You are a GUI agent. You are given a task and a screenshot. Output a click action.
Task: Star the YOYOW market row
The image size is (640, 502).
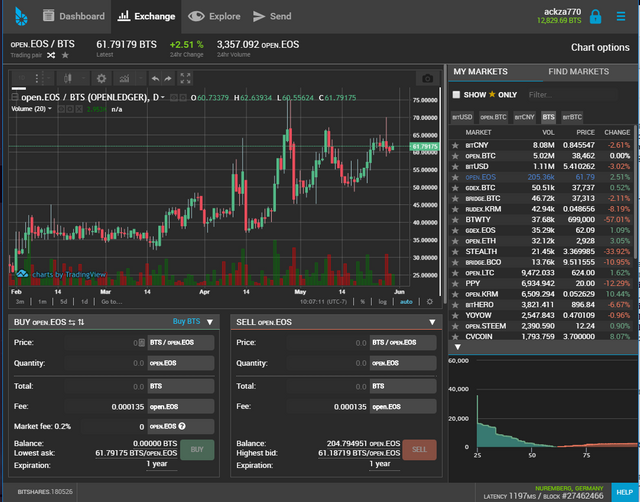click(455, 315)
